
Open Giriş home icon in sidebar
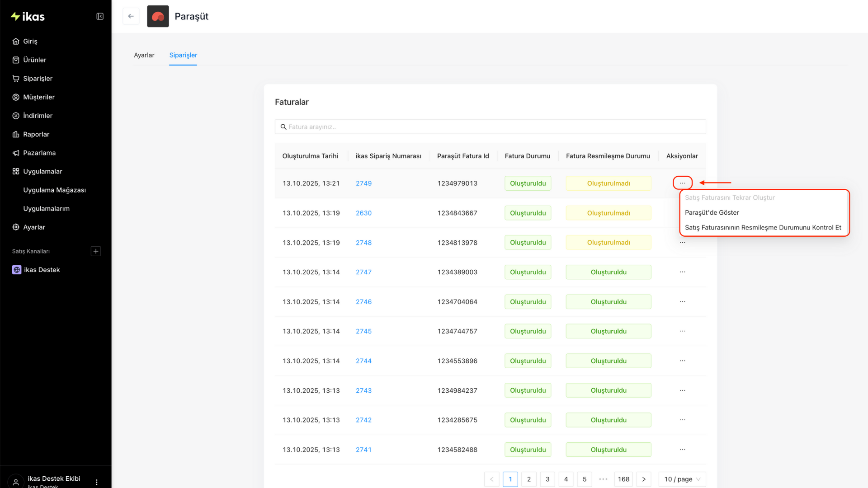[x=16, y=41]
